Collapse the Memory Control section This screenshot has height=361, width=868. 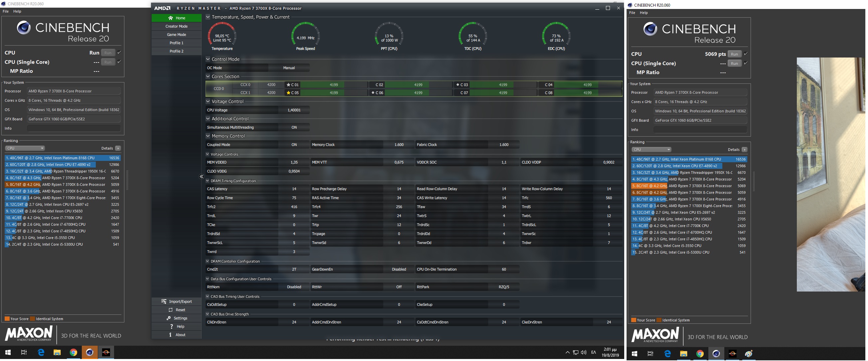(x=208, y=136)
